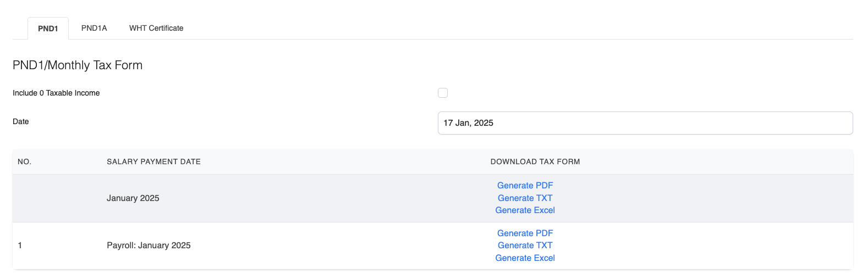Click the NO. column header
The image size is (868, 279).
24,161
